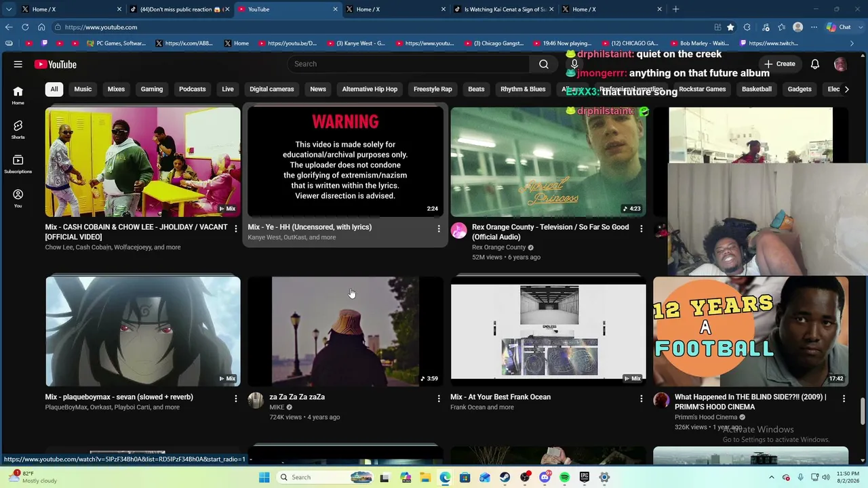The height and width of the screenshot is (488, 868).
Task: Open the Bob Marley - Waiti... bookmark
Action: tap(699, 43)
